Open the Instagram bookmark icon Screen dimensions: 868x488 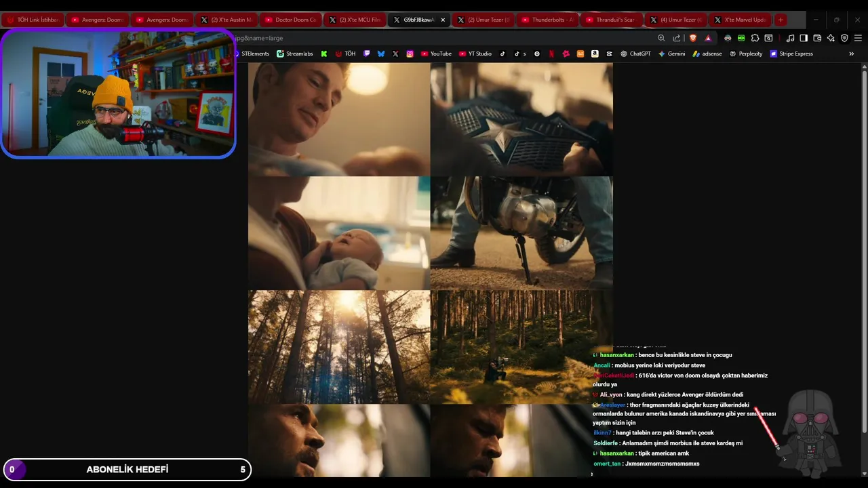tap(410, 54)
